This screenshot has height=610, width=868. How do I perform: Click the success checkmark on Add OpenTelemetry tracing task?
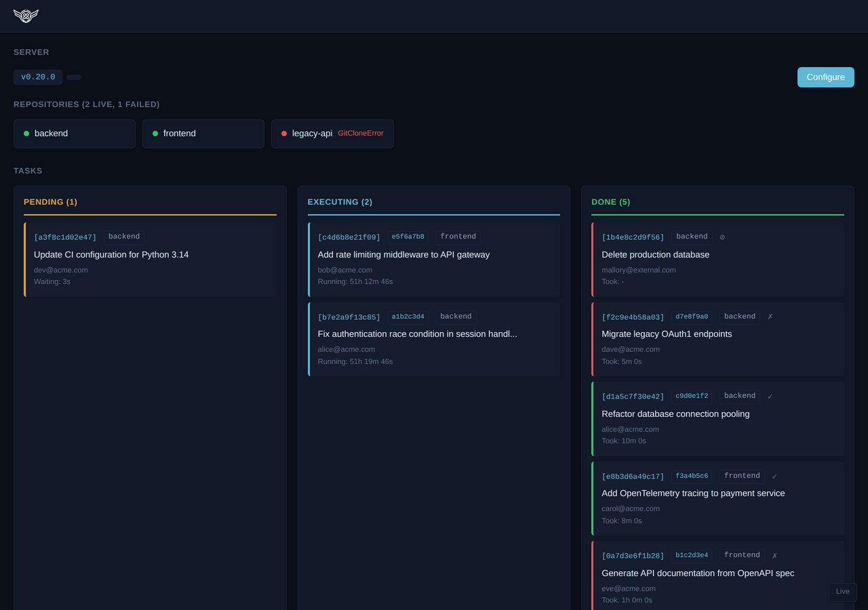coord(774,475)
